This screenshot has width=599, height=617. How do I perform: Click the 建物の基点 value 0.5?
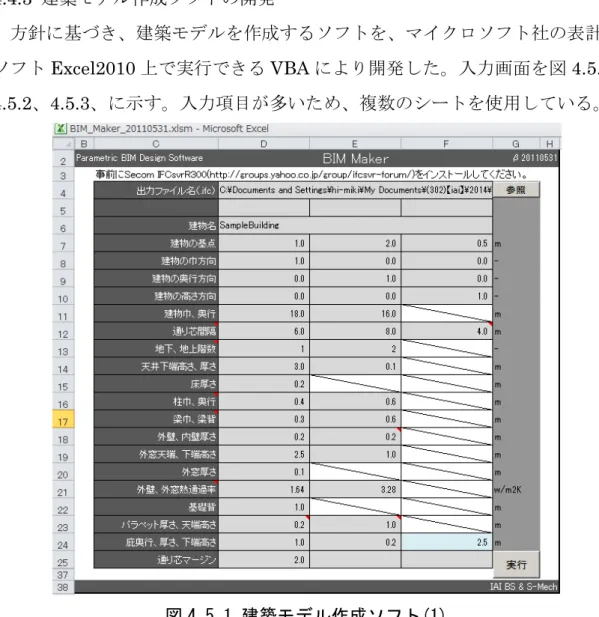(447, 243)
